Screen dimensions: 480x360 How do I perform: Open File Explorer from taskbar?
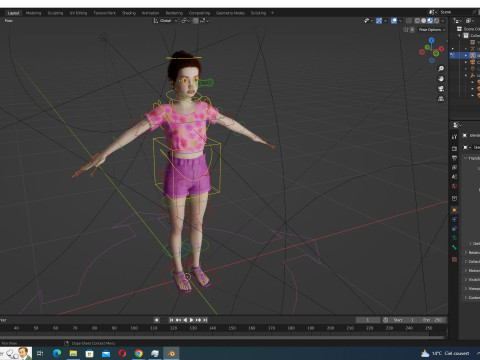73,353
